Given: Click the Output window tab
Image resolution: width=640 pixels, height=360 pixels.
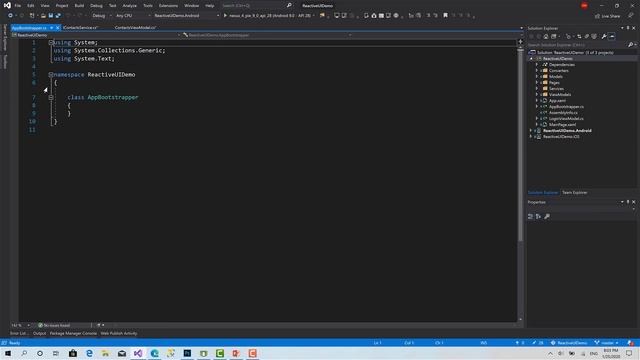Looking at the screenshot, I should (39, 333).
